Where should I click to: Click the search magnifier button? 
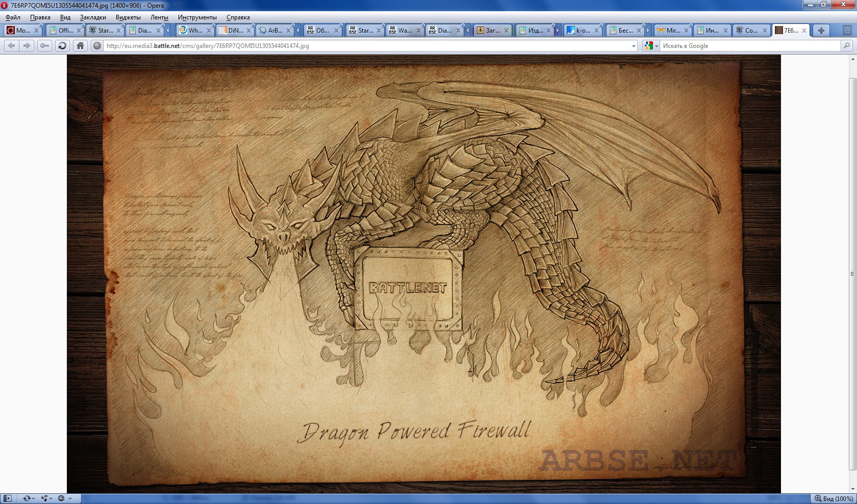pos(847,45)
